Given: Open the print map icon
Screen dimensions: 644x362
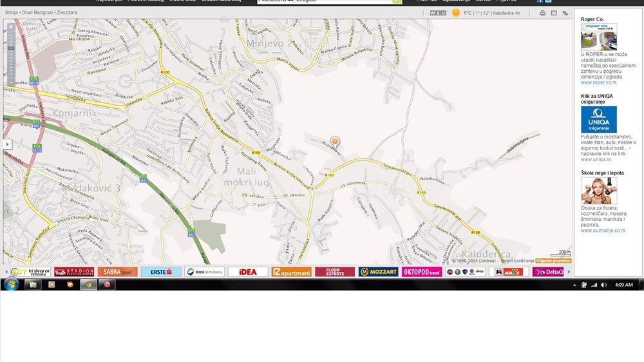Looking at the screenshot, I should coord(542,13).
